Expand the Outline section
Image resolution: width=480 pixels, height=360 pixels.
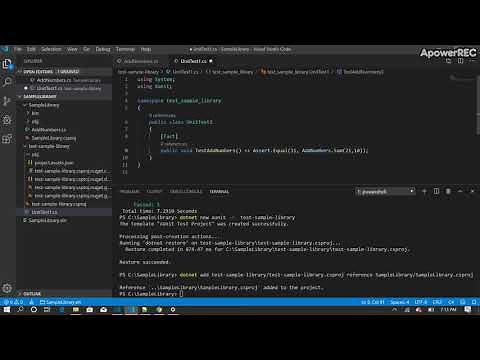(x=64, y=294)
